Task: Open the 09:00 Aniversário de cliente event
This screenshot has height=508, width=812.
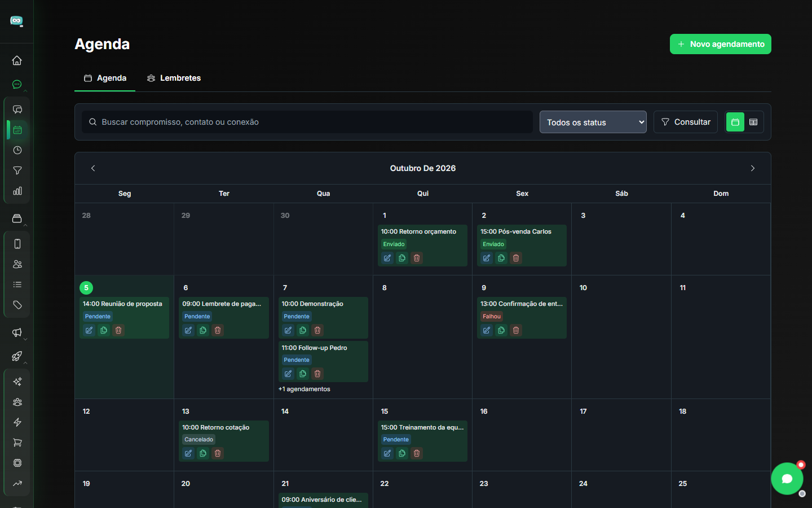Action: pyautogui.click(x=323, y=500)
